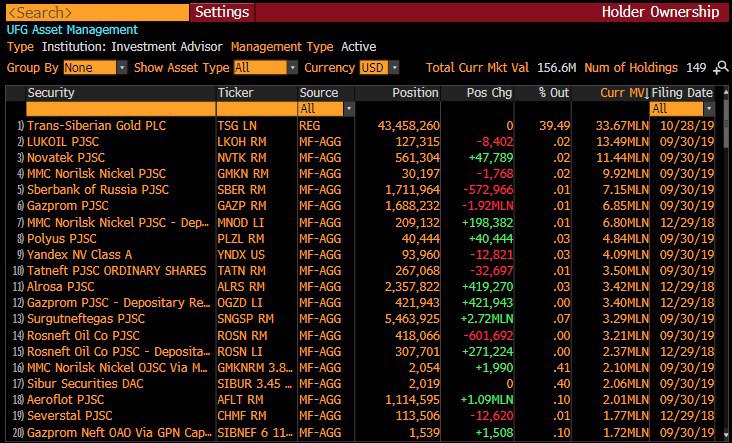Click the 43,458,260 position value
732x443 pixels.
coord(409,126)
